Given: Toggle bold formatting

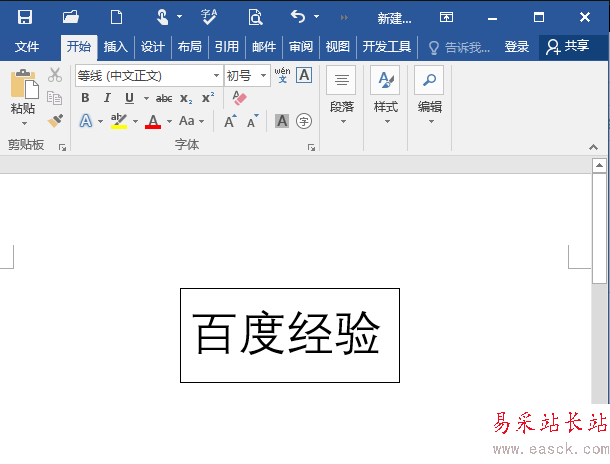Looking at the screenshot, I should 85,98.
